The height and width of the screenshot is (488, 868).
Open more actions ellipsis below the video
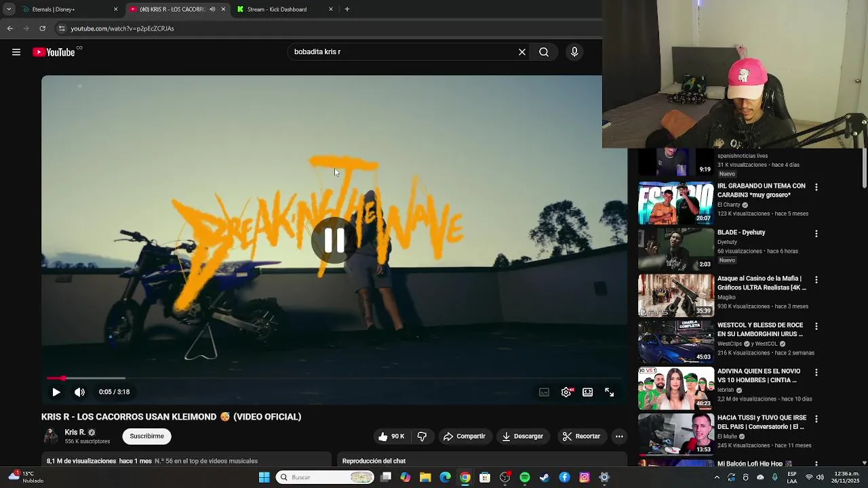pyautogui.click(x=619, y=436)
